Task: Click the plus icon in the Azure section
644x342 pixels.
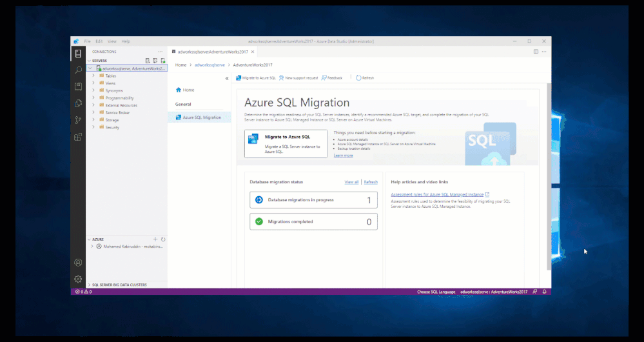Action: [x=155, y=239]
